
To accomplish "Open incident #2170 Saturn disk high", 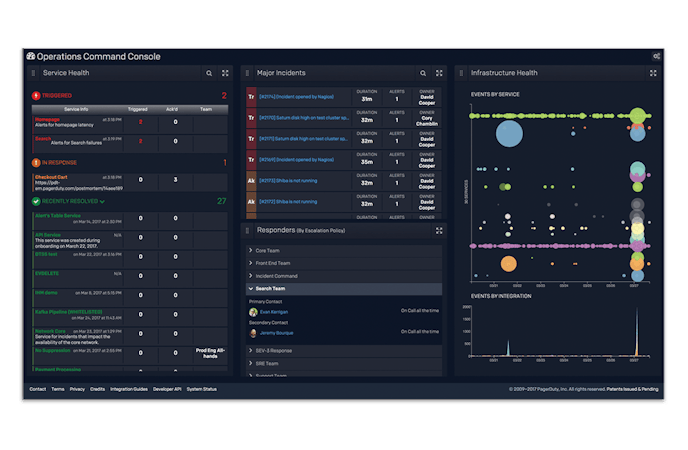I will 304,118.
